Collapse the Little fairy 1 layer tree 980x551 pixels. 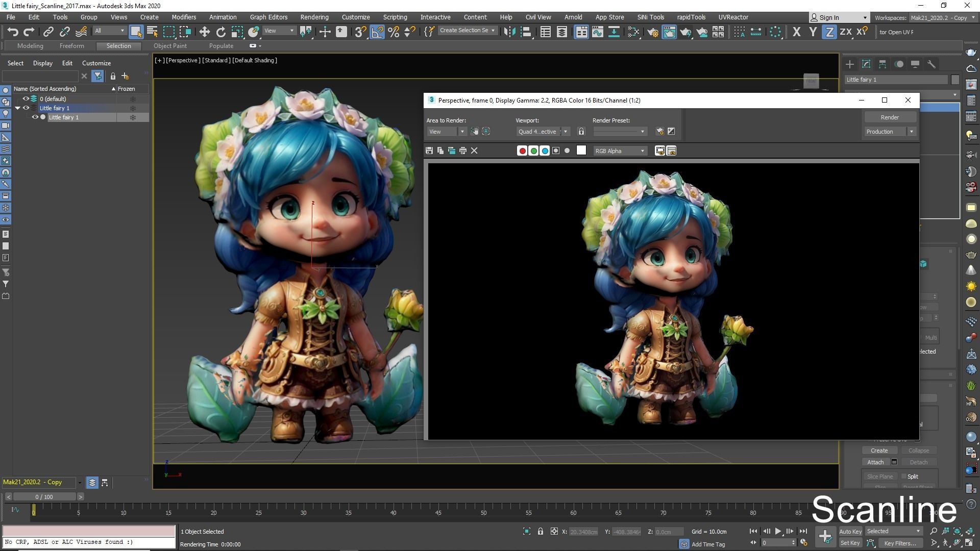tap(18, 108)
